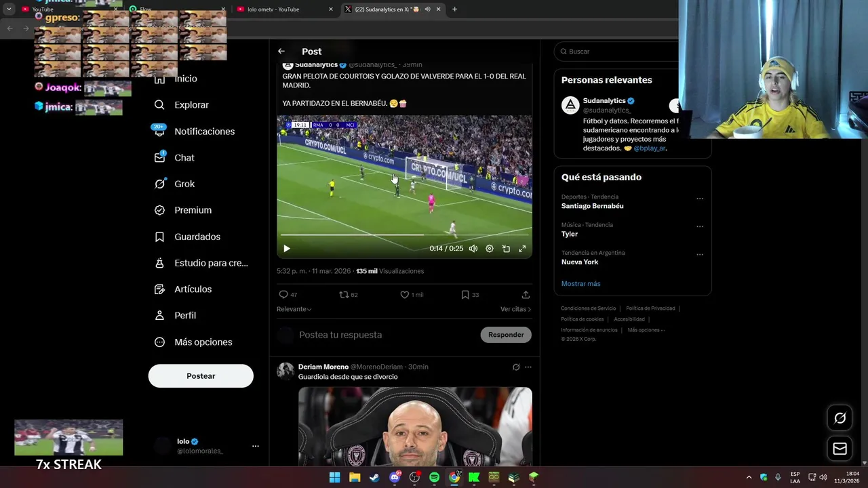Screen dimensions: 868x488
Task: Open the Perfil icon
Action: pyautogui.click(x=159, y=315)
